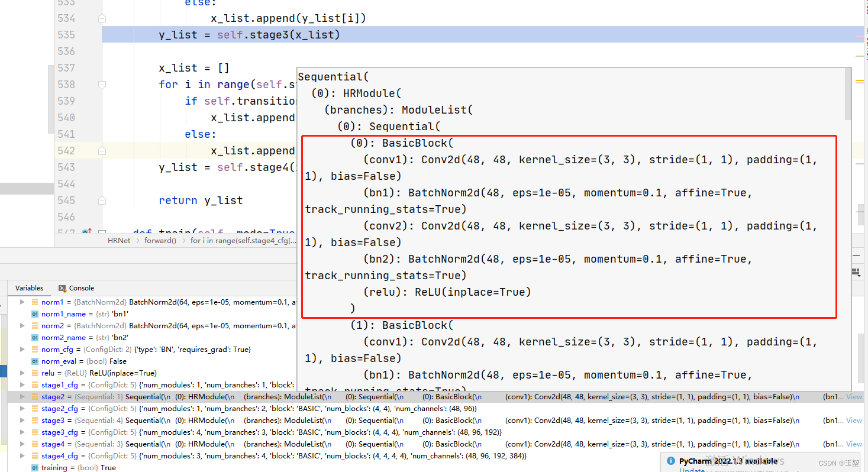The image size is (868, 472).
Task: Click the object icon beside stage3
Action: [35, 421]
